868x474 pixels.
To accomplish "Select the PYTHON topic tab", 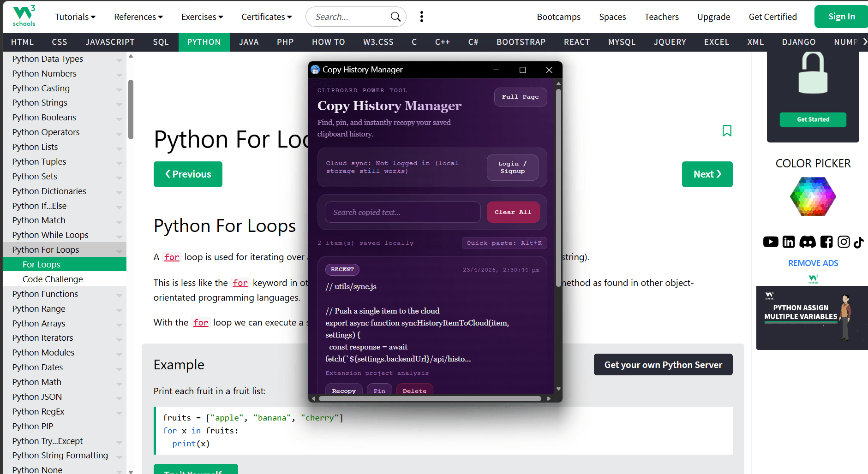I will coord(204,42).
